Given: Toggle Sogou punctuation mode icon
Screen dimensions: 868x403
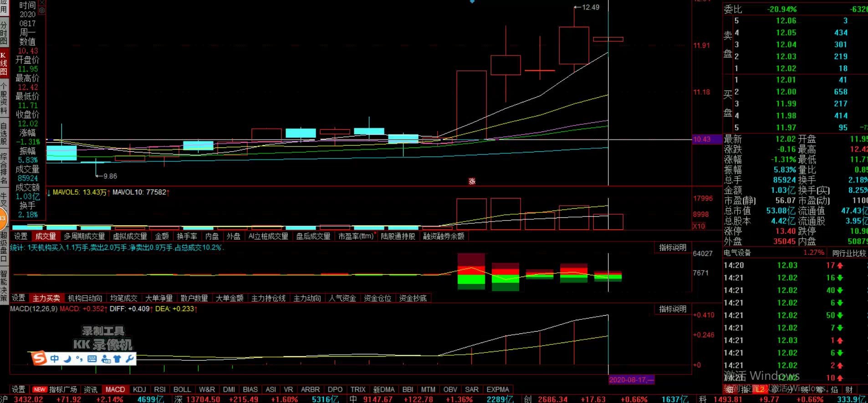Looking at the screenshot, I should 79,359.
